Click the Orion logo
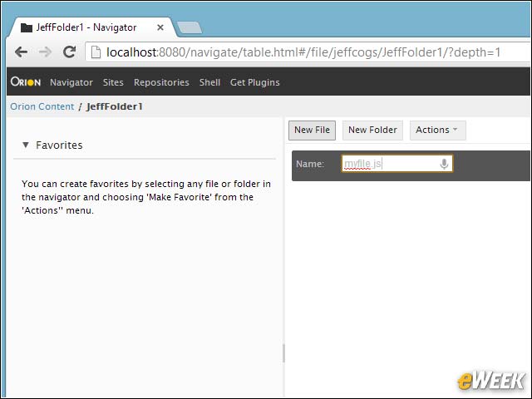The height and width of the screenshot is (399, 532). click(x=26, y=81)
